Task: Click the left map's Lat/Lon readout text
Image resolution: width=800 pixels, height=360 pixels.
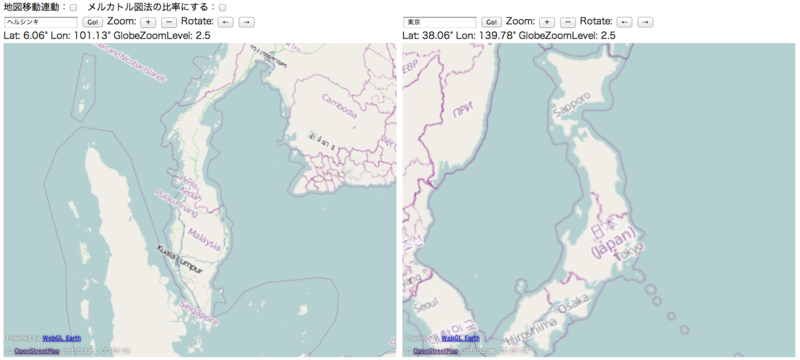Action: pos(107,36)
